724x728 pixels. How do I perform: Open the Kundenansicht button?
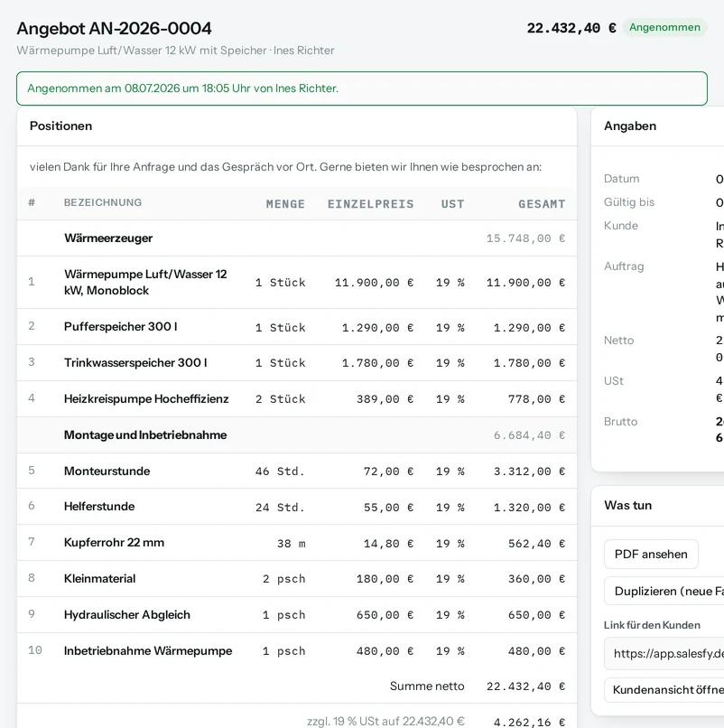[x=664, y=690]
